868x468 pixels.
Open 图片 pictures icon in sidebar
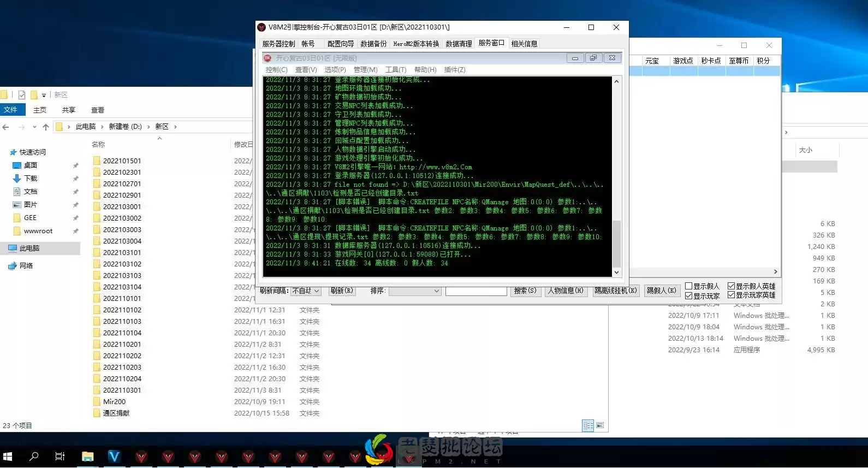click(16, 205)
